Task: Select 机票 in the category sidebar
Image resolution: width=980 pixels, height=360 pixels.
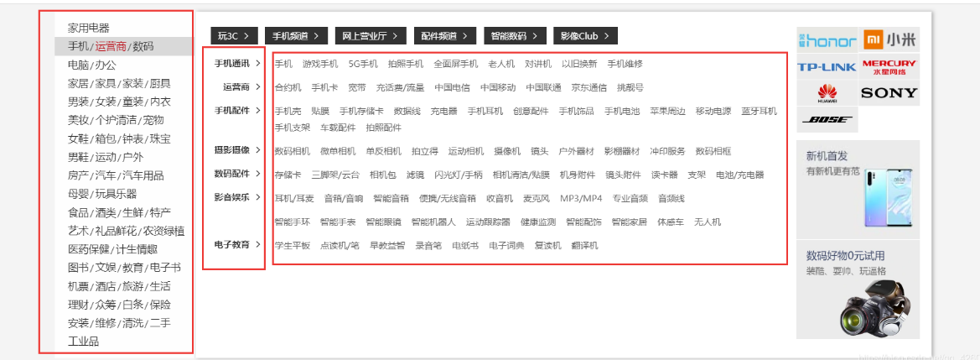Action: tap(78, 287)
